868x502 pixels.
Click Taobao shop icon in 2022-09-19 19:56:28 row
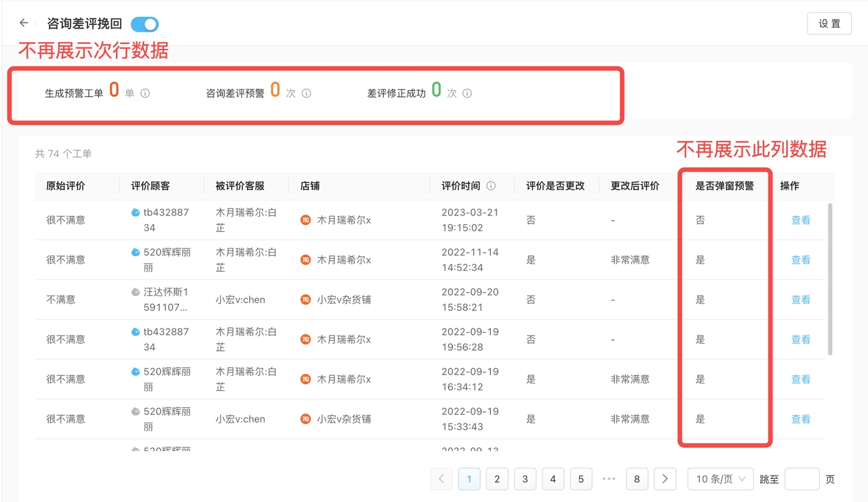tap(306, 339)
